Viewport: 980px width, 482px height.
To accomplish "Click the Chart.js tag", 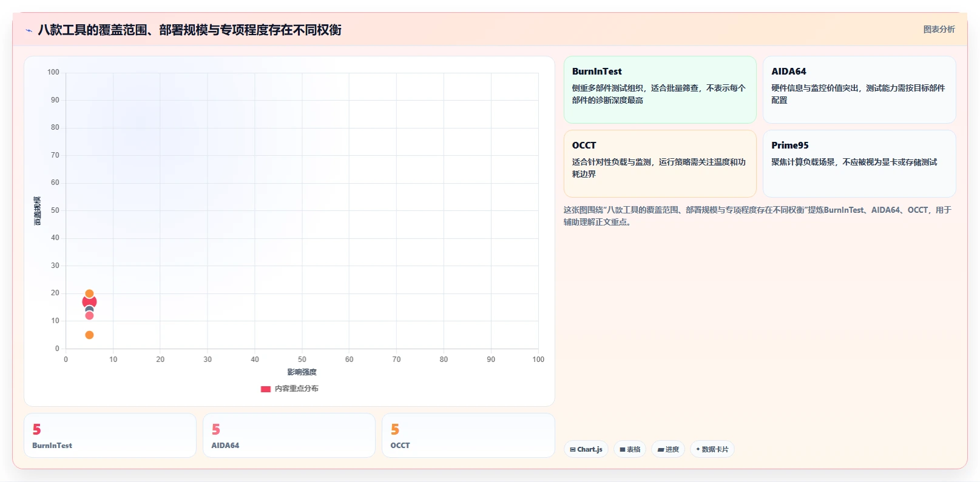I will [x=586, y=449].
